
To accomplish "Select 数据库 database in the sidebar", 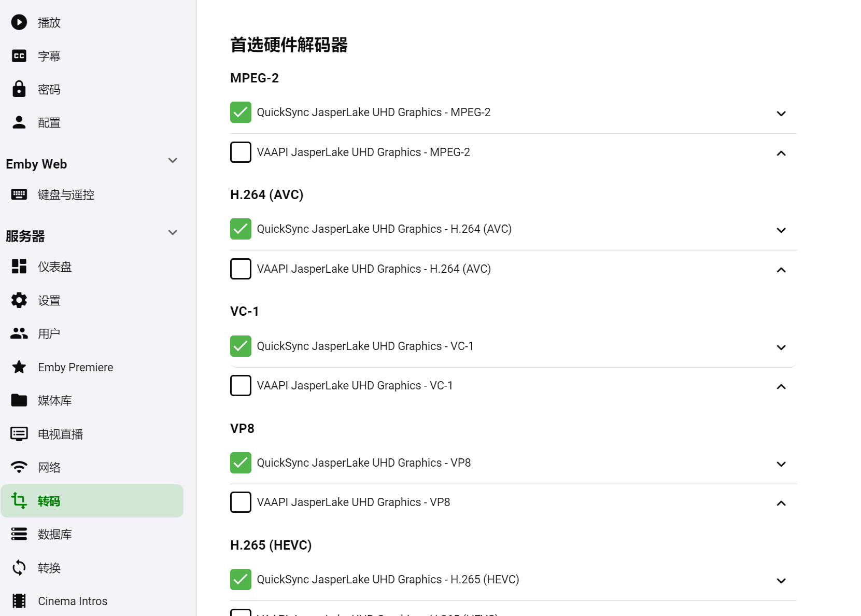I will click(54, 534).
